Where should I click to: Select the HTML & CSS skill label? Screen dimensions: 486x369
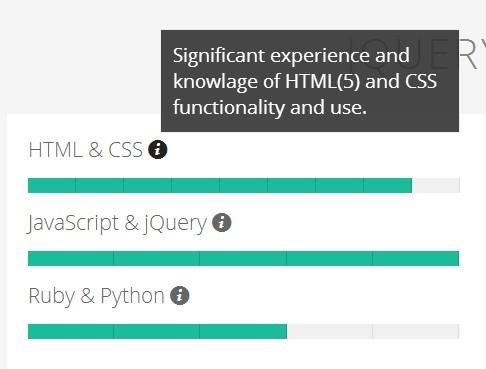(86, 150)
